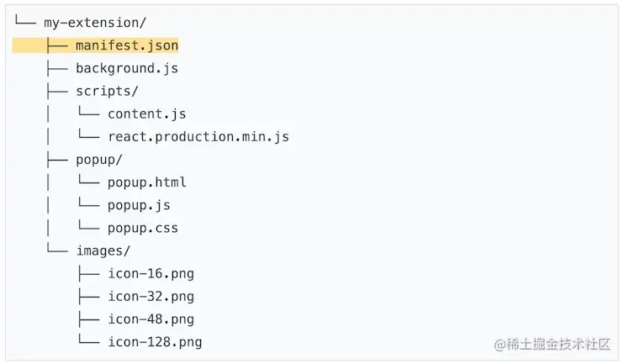The height and width of the screenshot is (364, 623).
Task: Select the highlighted manifest.json file
Action: pyautogui.click(x=126, y=45)
